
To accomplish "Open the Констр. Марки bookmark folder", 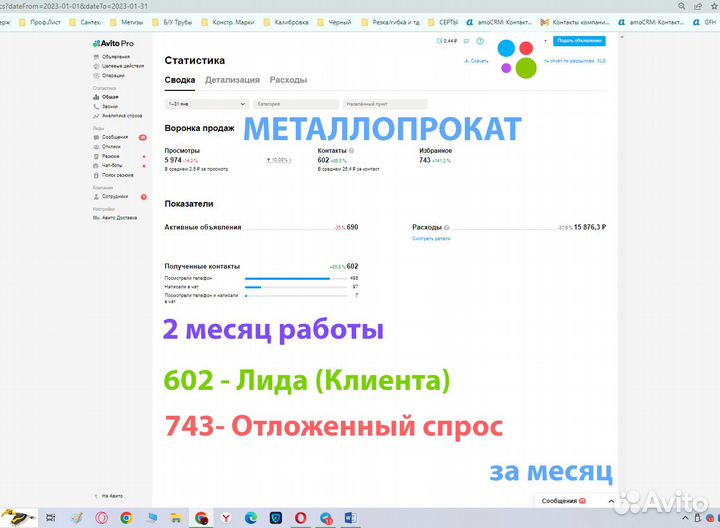I will coord(228,22).
